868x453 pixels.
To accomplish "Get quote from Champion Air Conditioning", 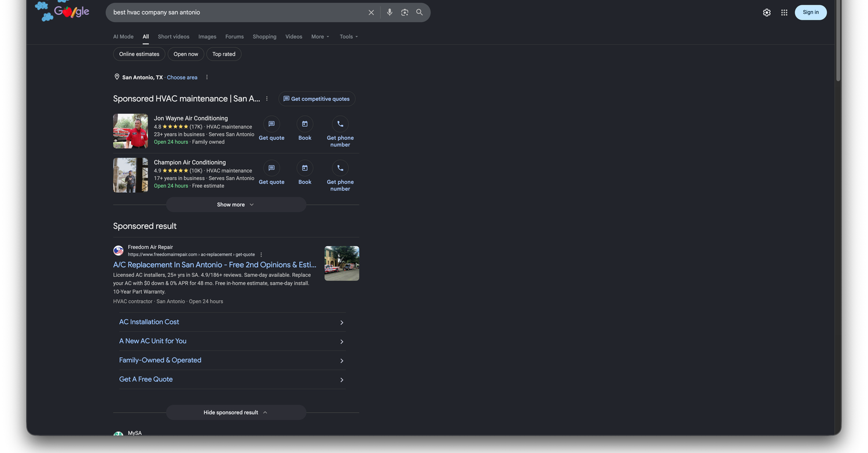I will [x=271, y=173].
